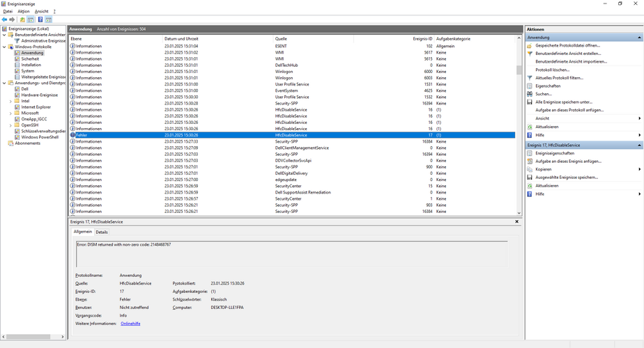Open Eigenschaften in actions pane
This screenshot has width=644, height=348.
pos(548,86)
